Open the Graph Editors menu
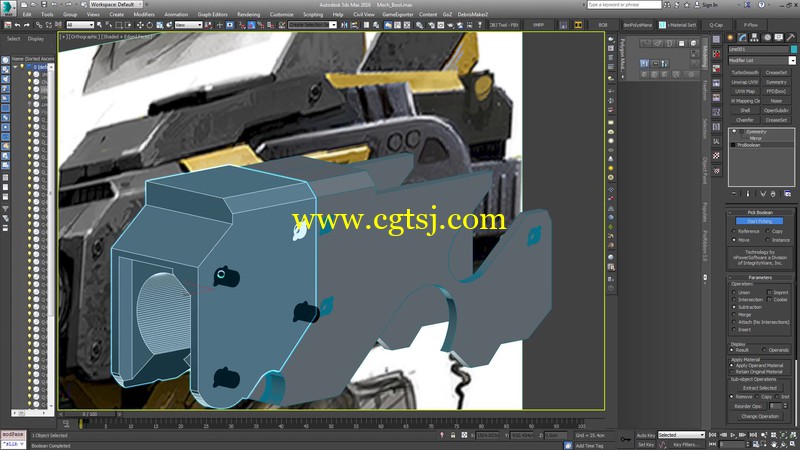The width and height of the screenshot is (800, 450). 213,14
